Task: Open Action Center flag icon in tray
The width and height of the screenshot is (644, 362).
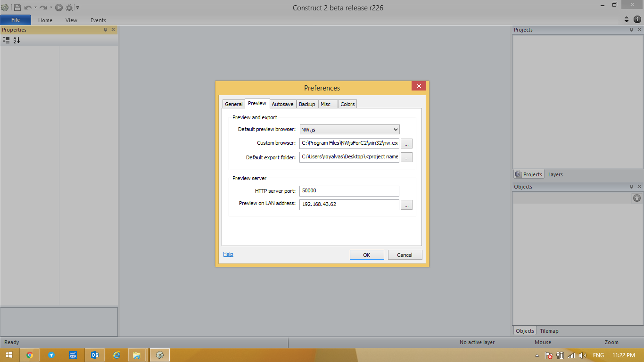Action: tap(549, 355)
